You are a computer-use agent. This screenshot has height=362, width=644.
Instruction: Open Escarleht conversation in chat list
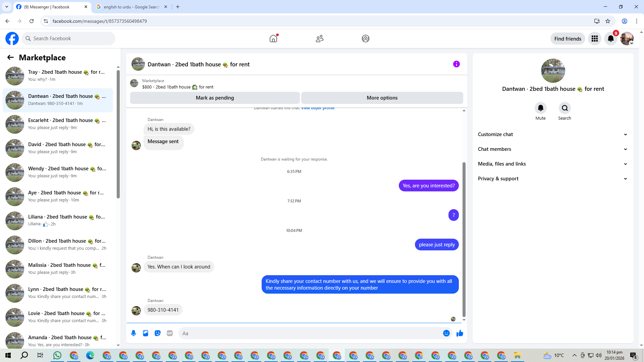pyautogui.click(x=58, y=124)
